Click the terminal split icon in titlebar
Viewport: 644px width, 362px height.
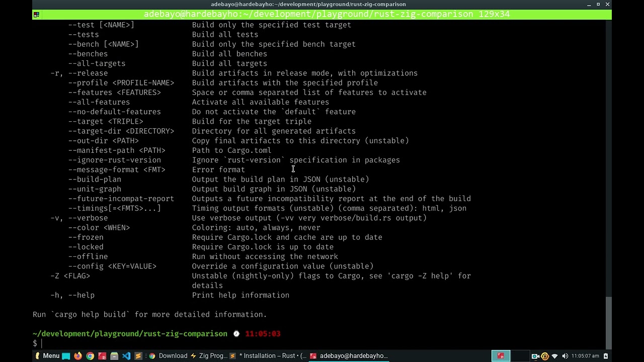36,15
